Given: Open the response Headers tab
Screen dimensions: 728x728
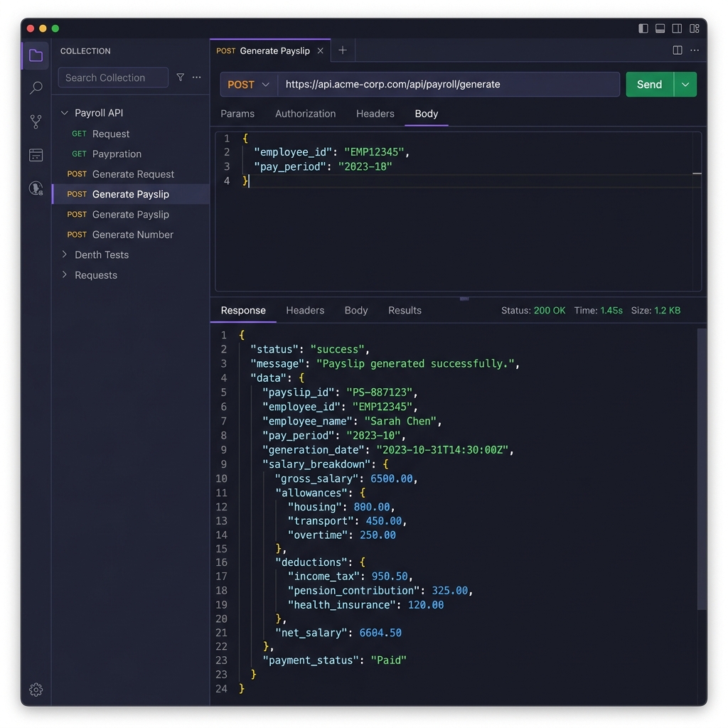Looking at the screenshot, I should pyautogui.click(x=305, y=310).
